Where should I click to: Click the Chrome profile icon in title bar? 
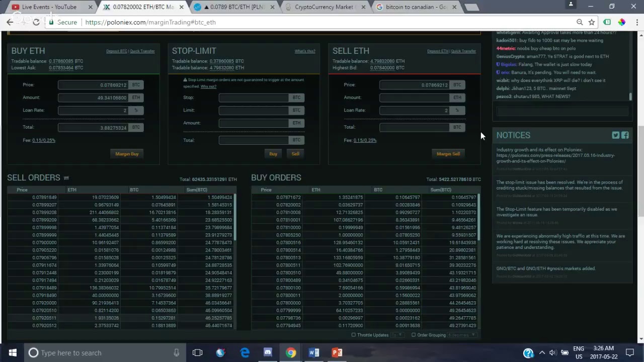[x=571, y=5]
